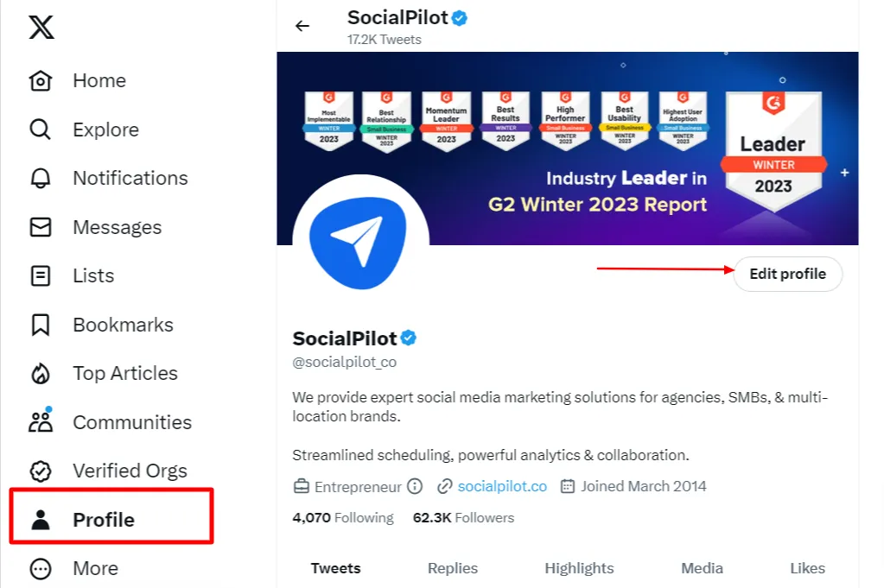Check Messages using the envelope icon
Image resolution: width=884 pixels, height=588 pixels.
pyautogui.click(x=40, y=227)
